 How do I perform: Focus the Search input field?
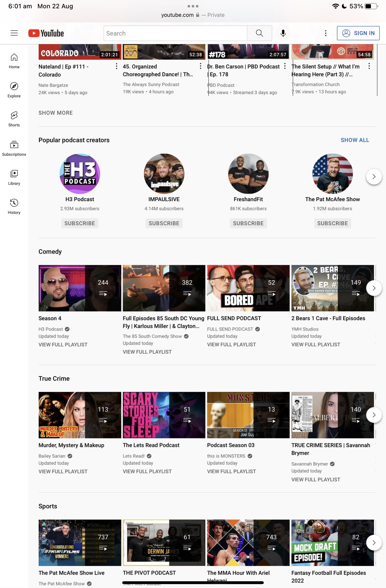point(175,33)
